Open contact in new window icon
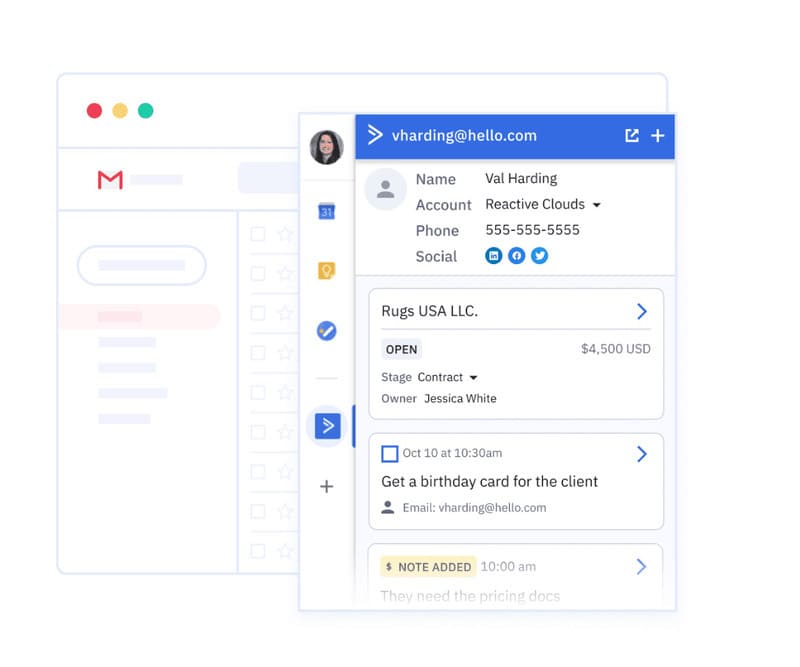 point(632,135)
